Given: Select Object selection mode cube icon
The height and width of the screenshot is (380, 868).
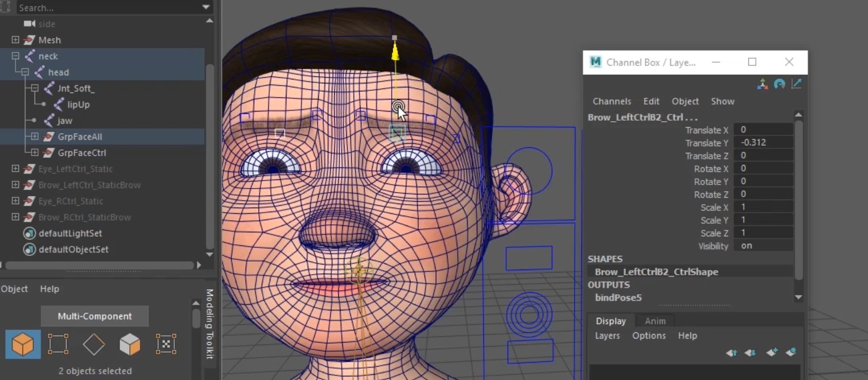Looking at the screenshot, I should coord(23,344).
